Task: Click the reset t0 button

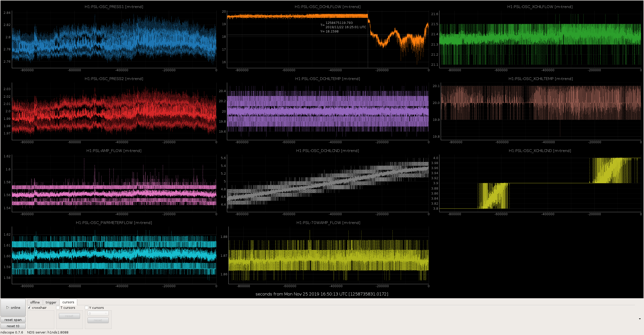Action: [x=13, y=326]
